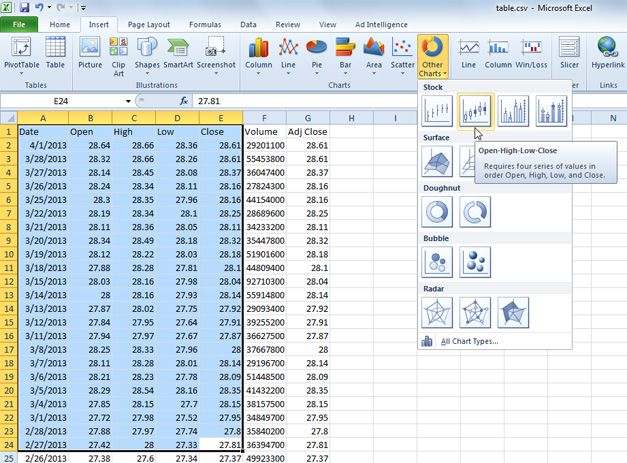Open the File tab
This screenshot has width=627, height=463.
coord(18,23)
